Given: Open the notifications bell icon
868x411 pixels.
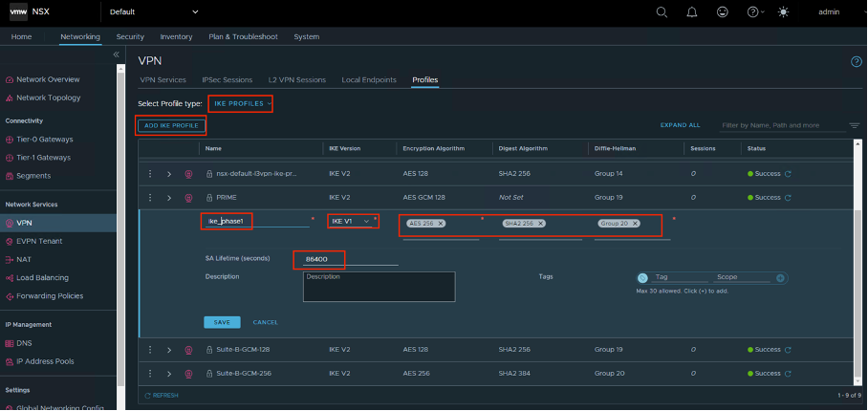Looking at the screenshot, I should coord(692,12).
